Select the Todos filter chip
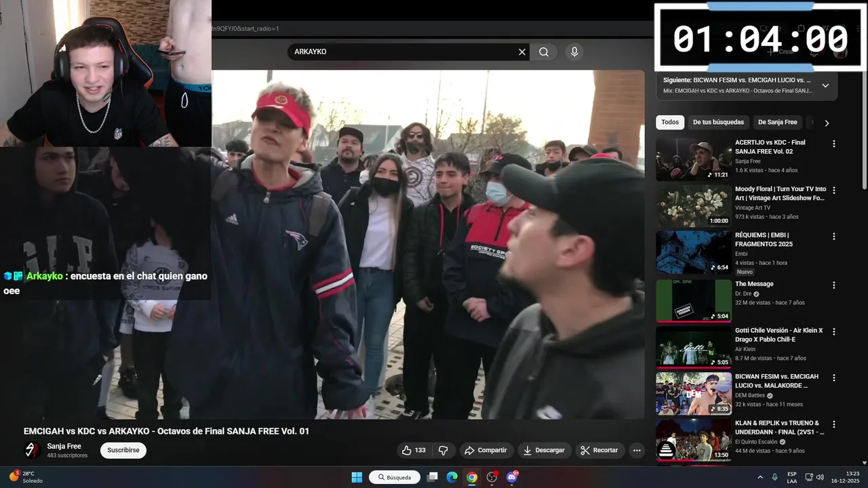The width and height of the screenshot is (868, 488). tap(670, 123)
